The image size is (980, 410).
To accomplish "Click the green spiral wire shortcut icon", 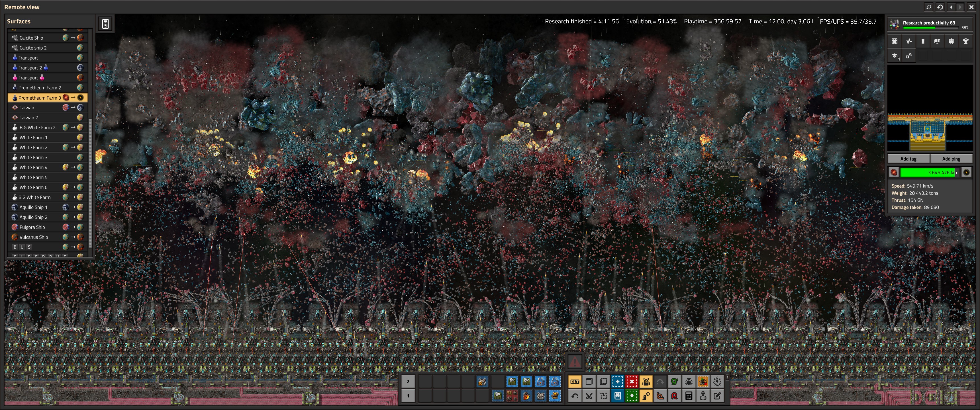I will tap(675, 382).
